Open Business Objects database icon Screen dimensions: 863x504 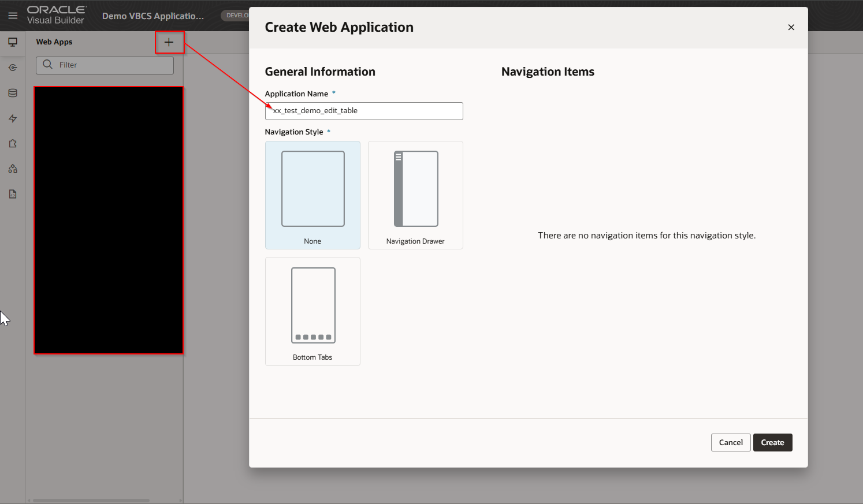[13, 93]
